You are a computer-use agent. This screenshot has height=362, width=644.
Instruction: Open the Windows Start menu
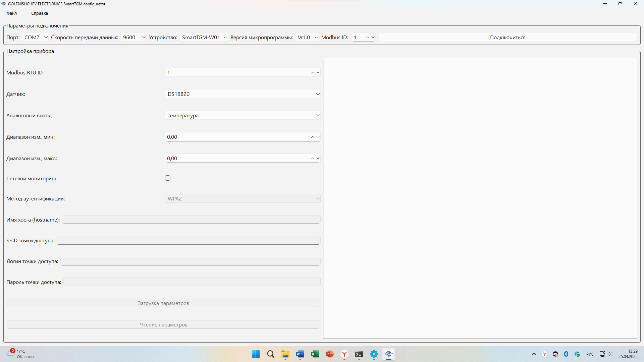click(x=256, y=354)
